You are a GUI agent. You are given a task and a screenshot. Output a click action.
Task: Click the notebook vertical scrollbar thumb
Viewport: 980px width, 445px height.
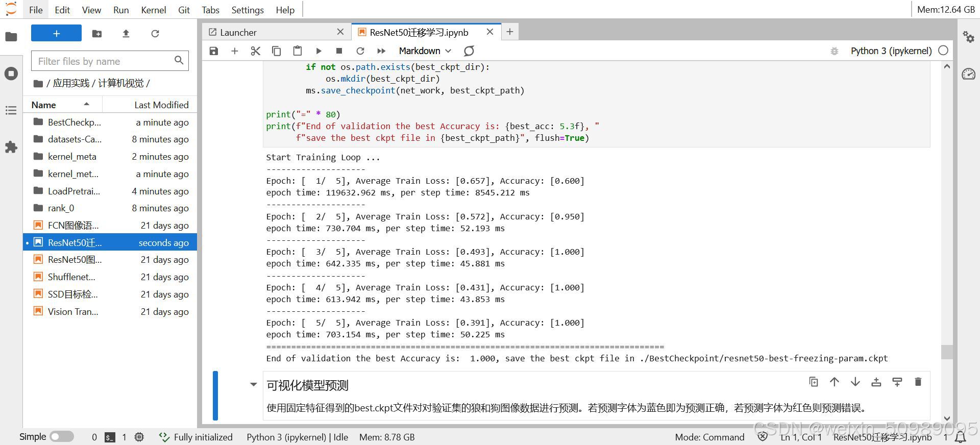947,352
